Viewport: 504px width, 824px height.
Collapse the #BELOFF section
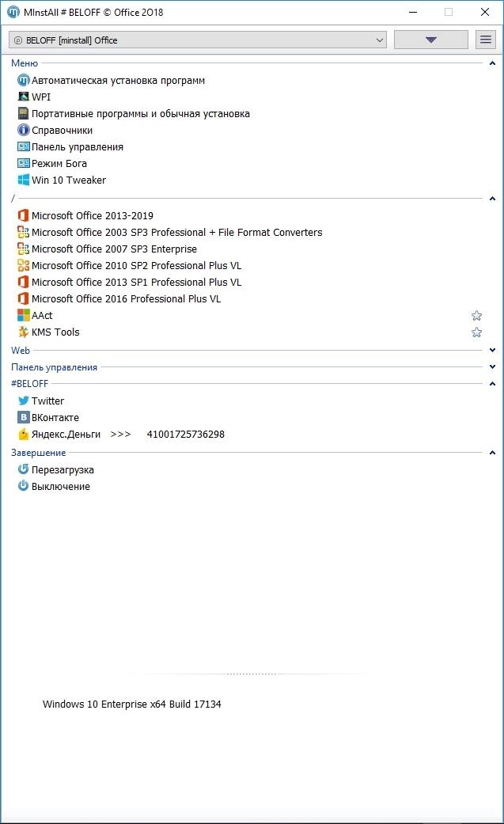[x=492, y=384]
